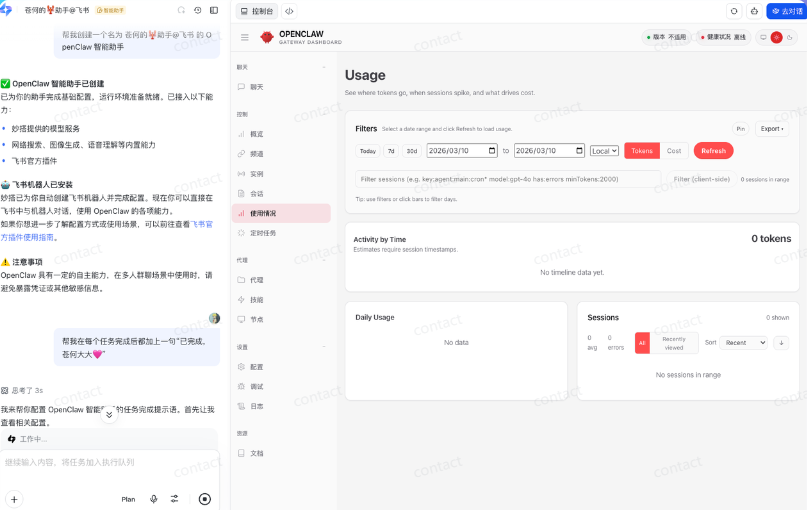807x510 pixels.
Task: Click the start date field
Action: click(462, 151)
